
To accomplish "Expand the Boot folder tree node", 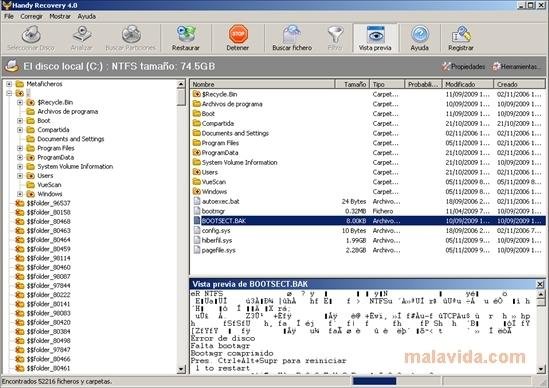I will coord(20,120).
